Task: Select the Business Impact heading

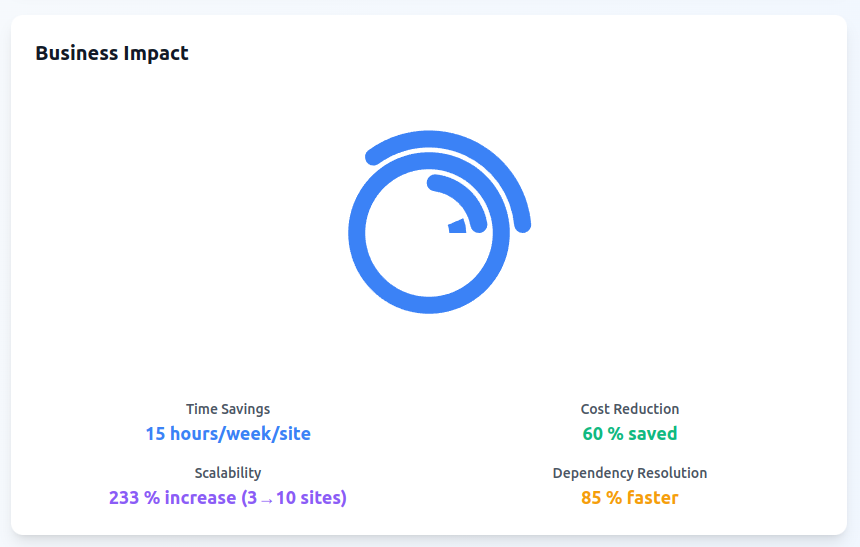Action: click(112, 53)
